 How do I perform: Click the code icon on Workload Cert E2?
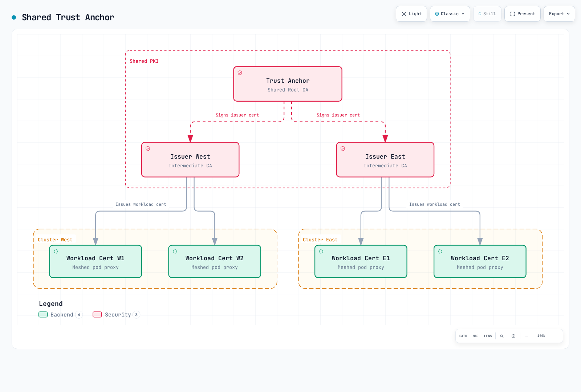[x=440, y=252]
